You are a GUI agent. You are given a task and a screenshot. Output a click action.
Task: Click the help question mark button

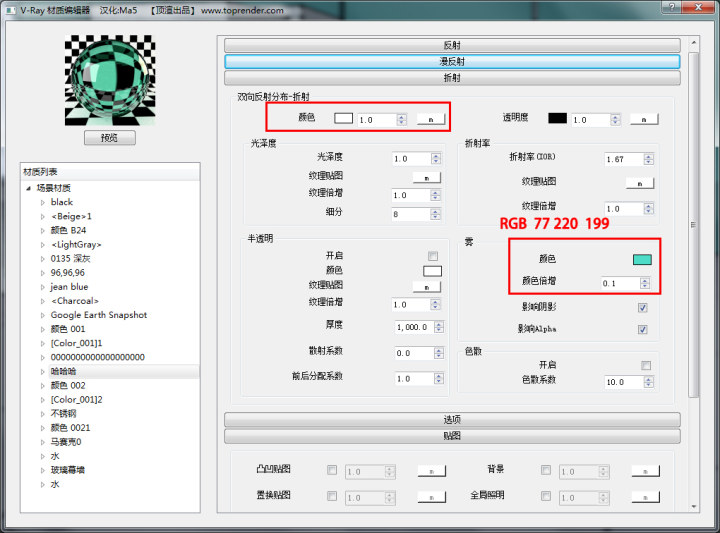(672, 6)
